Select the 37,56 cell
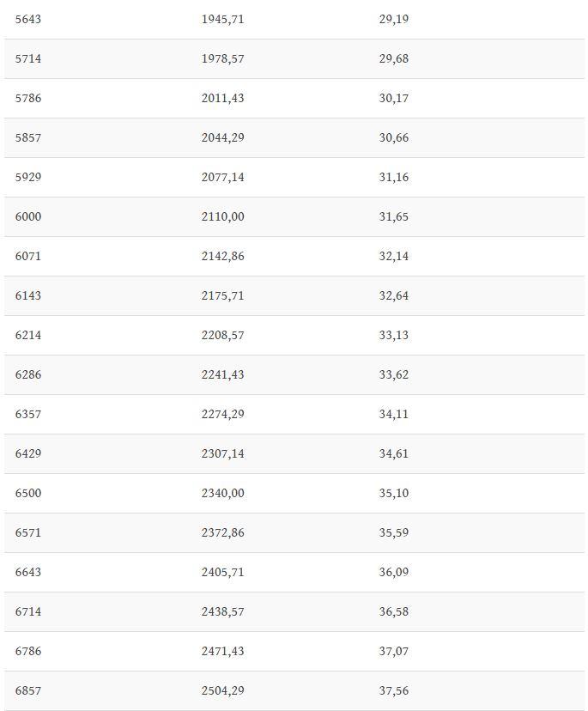Image resolution: width=588 pixels, height=711 pixels. 393,690
